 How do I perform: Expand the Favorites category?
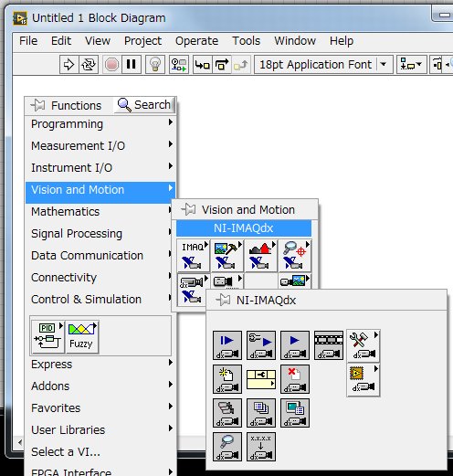pos(100,408)
